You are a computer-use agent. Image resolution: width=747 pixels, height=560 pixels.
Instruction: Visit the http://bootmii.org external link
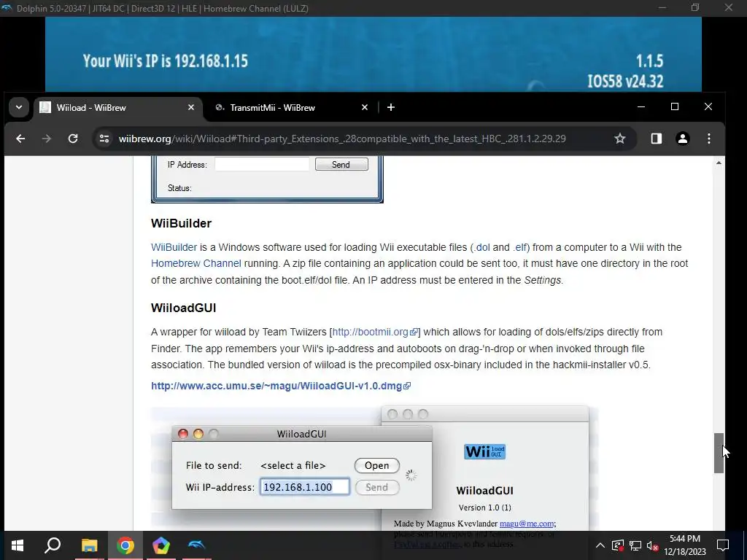point(375,332)
